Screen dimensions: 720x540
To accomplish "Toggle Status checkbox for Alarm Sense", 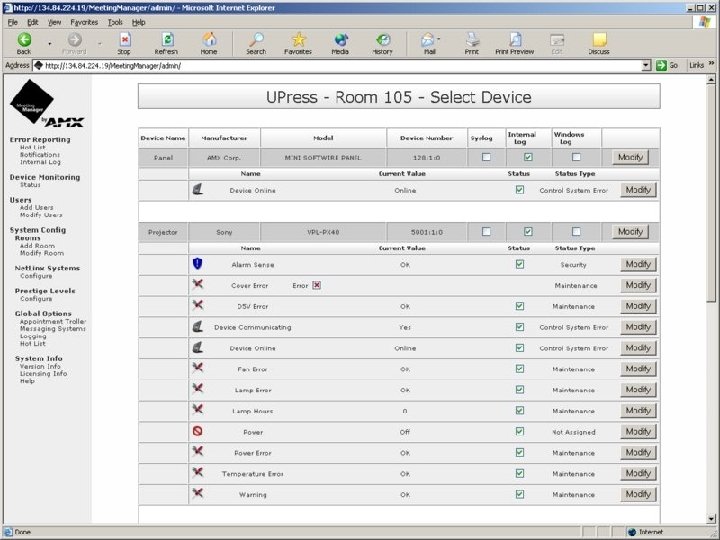I will tap(519, 264).
